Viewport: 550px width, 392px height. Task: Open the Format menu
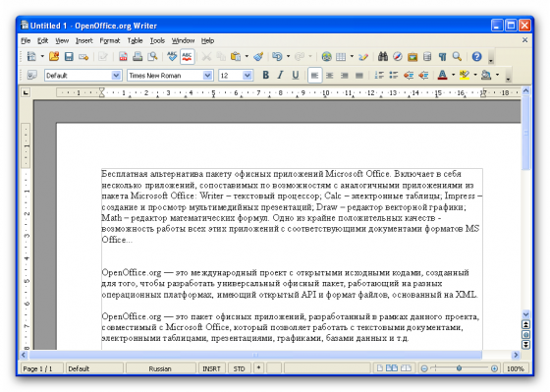(x=110, y=40)
